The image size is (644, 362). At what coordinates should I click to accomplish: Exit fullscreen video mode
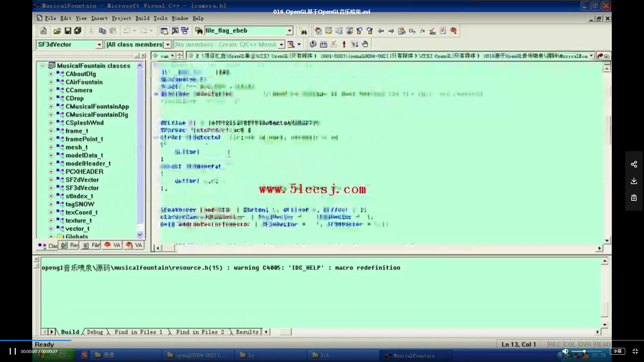[x=635, y=351]
